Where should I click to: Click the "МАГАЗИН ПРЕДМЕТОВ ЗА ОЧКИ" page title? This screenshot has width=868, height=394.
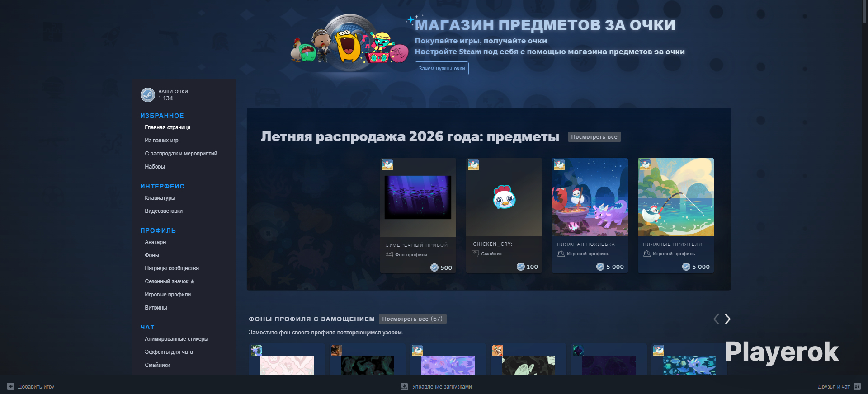click(545, 25)
